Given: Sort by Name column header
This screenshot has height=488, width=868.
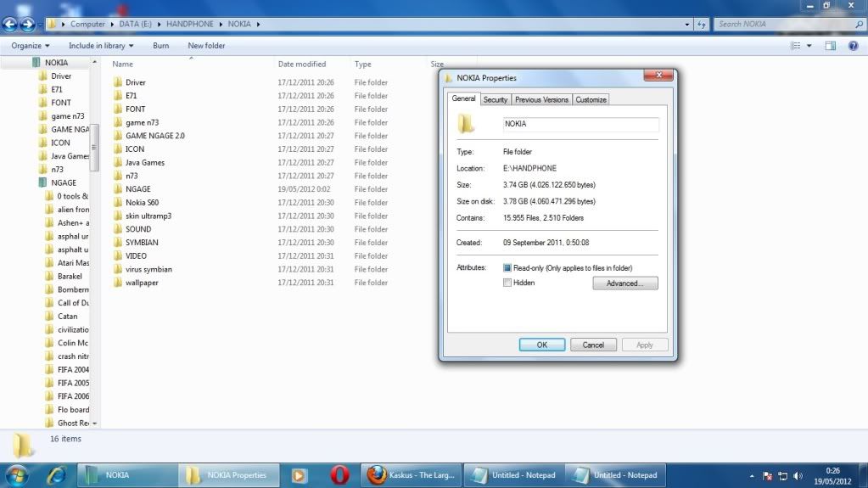Looking at the screenshot, I should [122, 65].
